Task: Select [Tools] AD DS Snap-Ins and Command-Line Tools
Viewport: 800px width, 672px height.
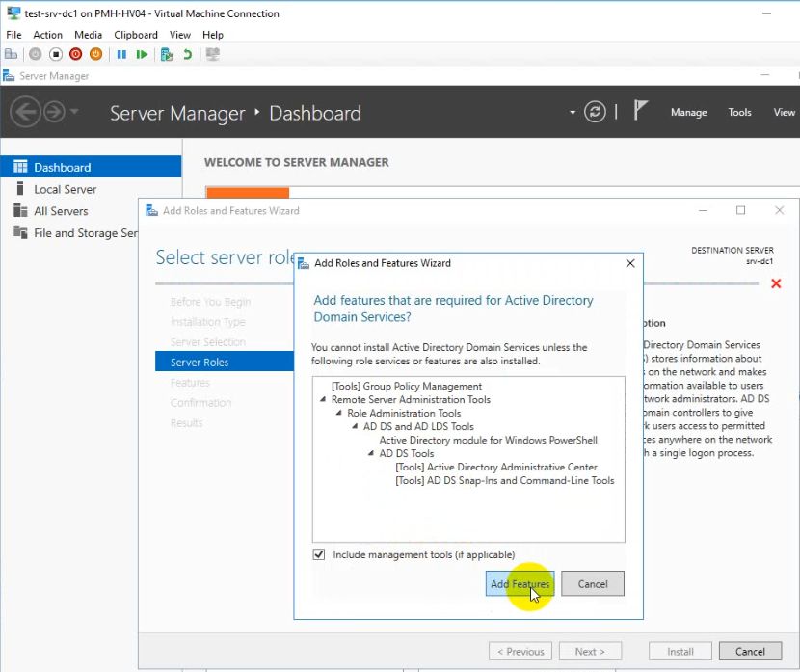Action: [505, 481]
